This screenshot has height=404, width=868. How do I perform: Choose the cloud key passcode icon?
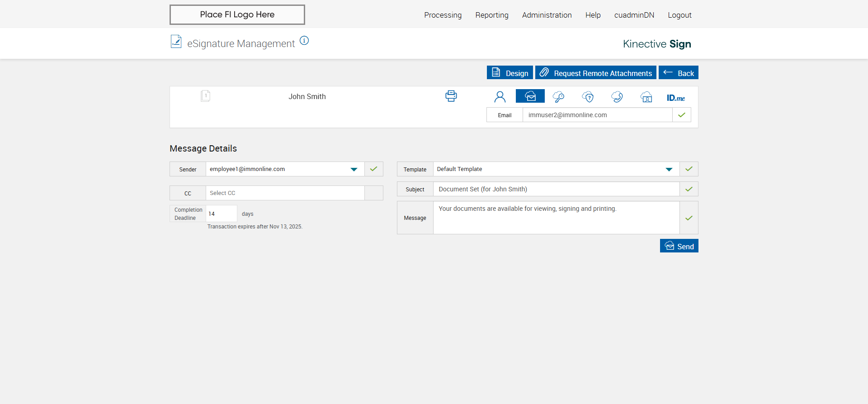(x=558, y=97)
